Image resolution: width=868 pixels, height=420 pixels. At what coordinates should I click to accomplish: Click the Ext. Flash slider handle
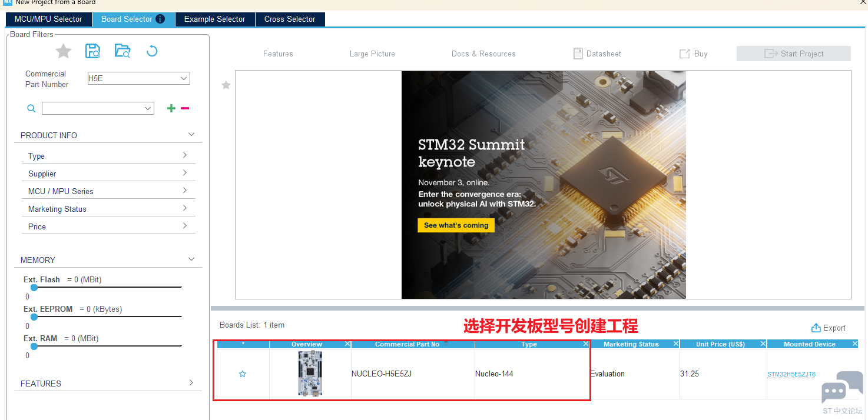(x=34, y=288)
